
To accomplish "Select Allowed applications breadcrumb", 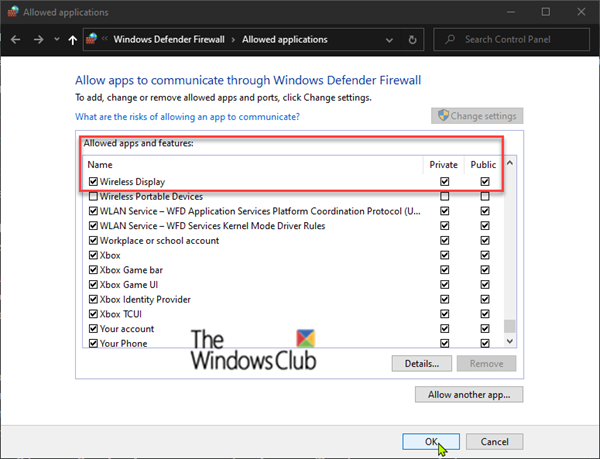I will tap(285, 39).
